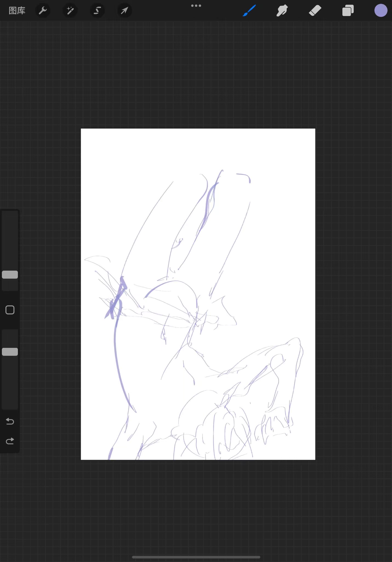Activate the Selection S-shaped tool
392x562 pixels.
pyautogui.click(x=97, y=11)
